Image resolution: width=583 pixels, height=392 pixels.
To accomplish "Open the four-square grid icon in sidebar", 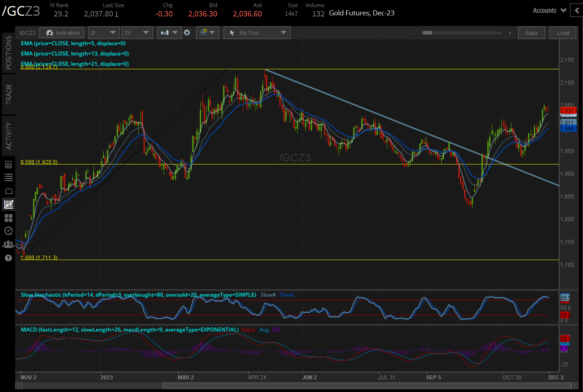I will [x=8, y=218].
